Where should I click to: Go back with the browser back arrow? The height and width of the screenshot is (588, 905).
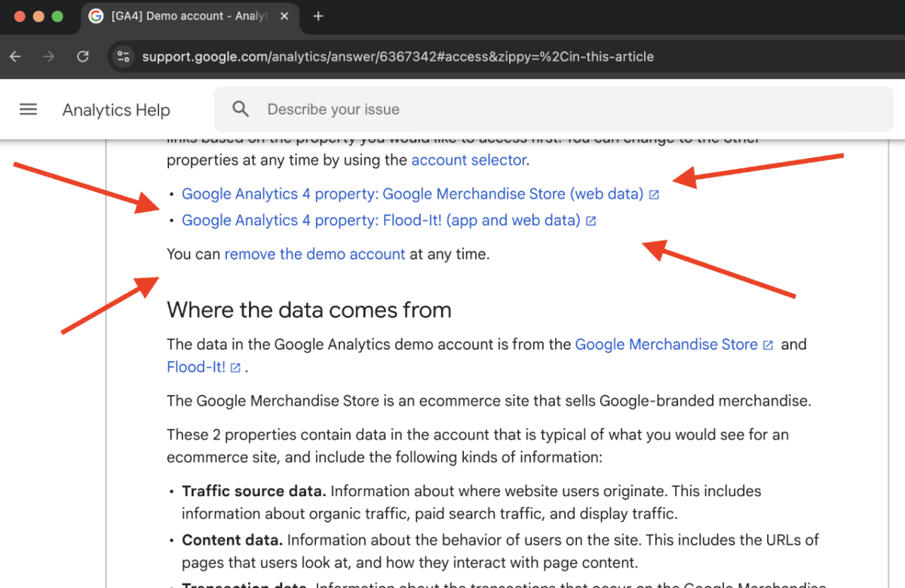pos(15,57)
